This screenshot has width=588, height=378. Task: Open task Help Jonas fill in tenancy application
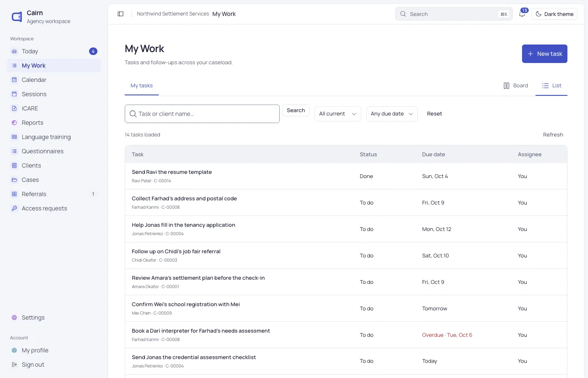click(x=184, y=225)
